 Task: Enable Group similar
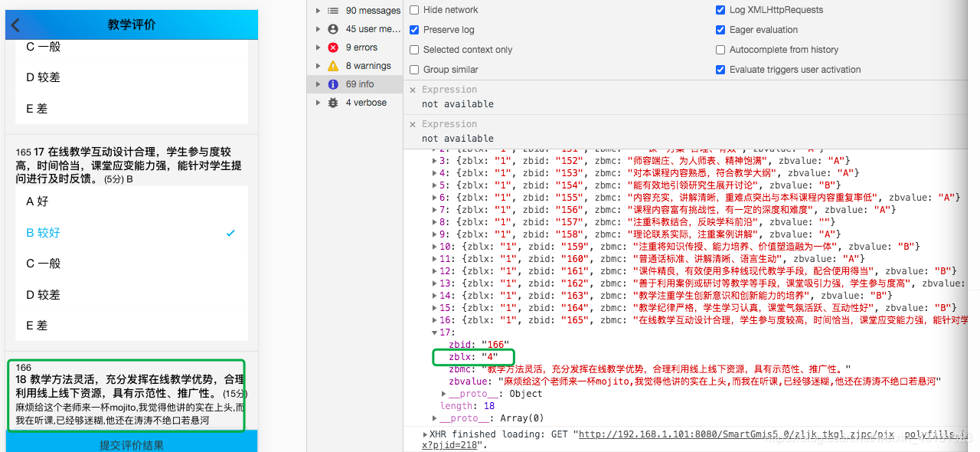click(414, 70)
